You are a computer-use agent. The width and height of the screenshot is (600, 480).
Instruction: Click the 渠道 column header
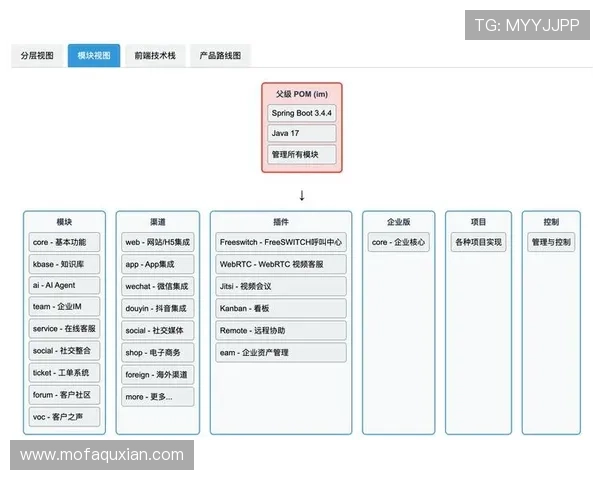[158, 222]
